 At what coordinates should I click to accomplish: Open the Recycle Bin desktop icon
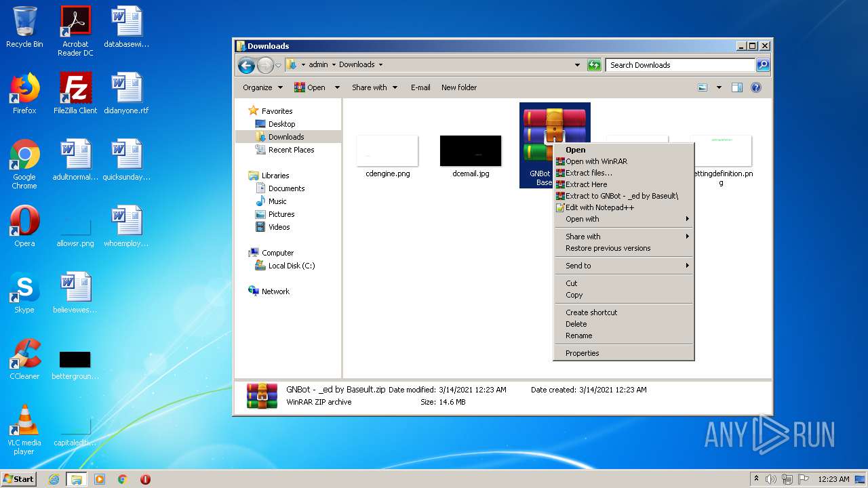point(24,27)
